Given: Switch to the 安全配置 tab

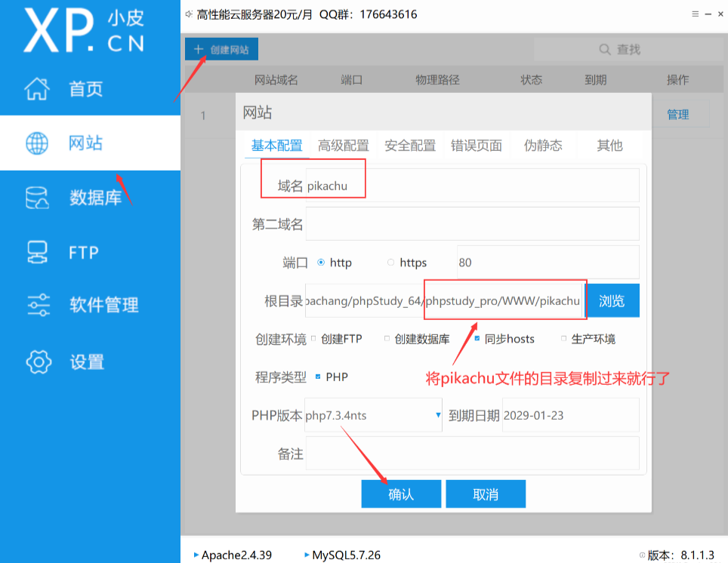Looking at the screenshot, I should (x=410, y=145).
